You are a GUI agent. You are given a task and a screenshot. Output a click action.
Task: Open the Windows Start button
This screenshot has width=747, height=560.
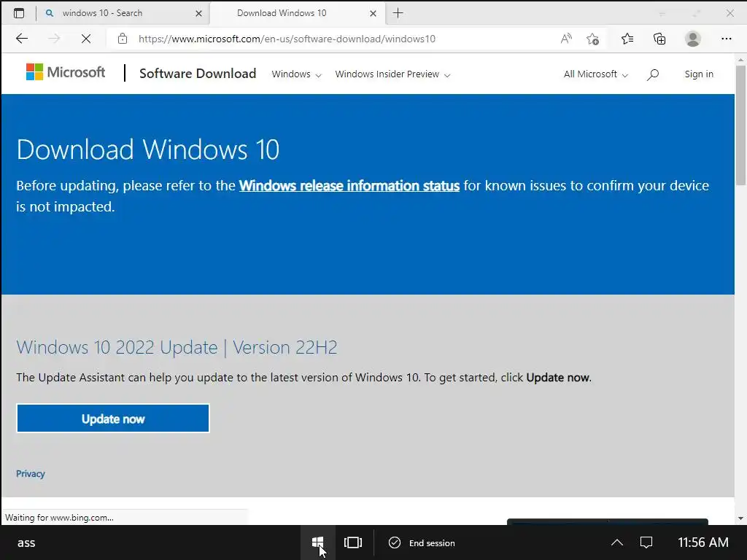(318, 542)
